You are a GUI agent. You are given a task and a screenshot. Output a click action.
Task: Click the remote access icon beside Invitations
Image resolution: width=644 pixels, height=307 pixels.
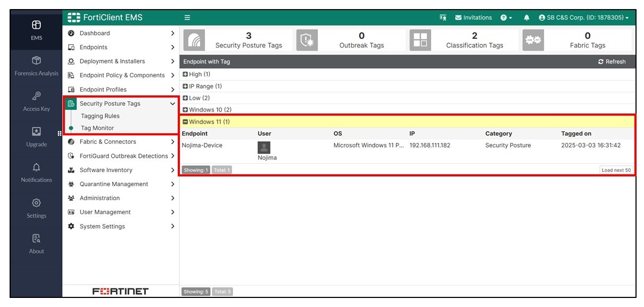coord(443,18)
